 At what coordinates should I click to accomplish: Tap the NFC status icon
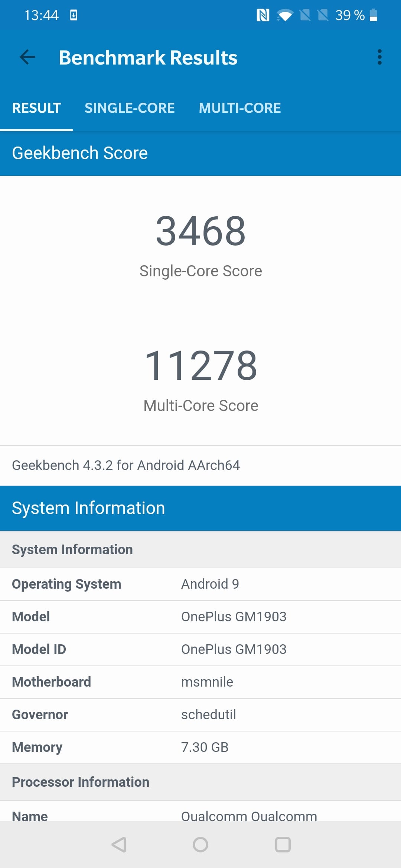click(263, 15)
